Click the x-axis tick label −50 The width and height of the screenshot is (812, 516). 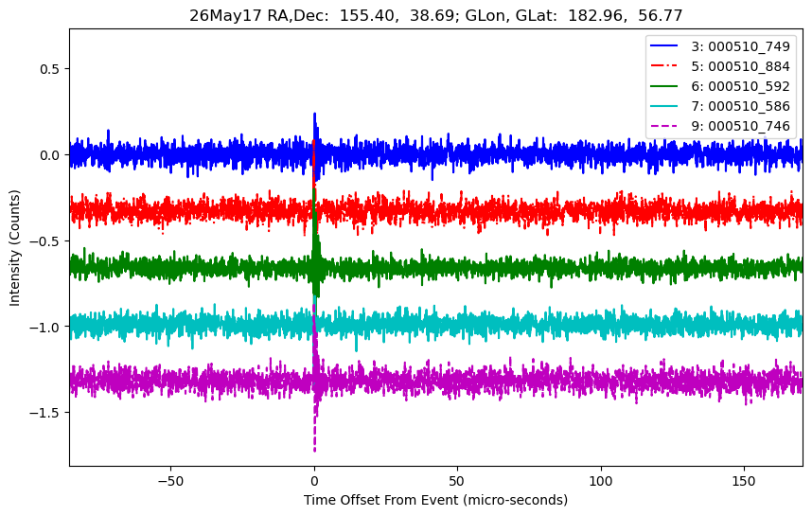[170, 481]
